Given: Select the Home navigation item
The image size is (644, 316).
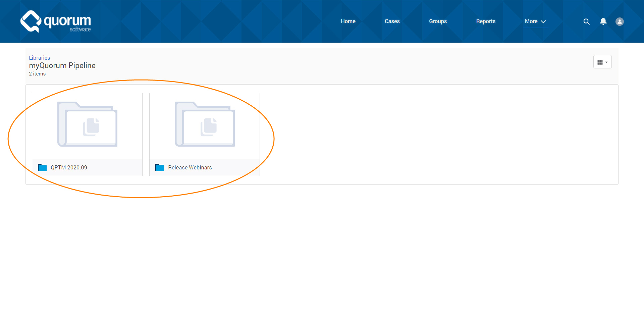Looking at the screenshot, I should coord(348,21).
